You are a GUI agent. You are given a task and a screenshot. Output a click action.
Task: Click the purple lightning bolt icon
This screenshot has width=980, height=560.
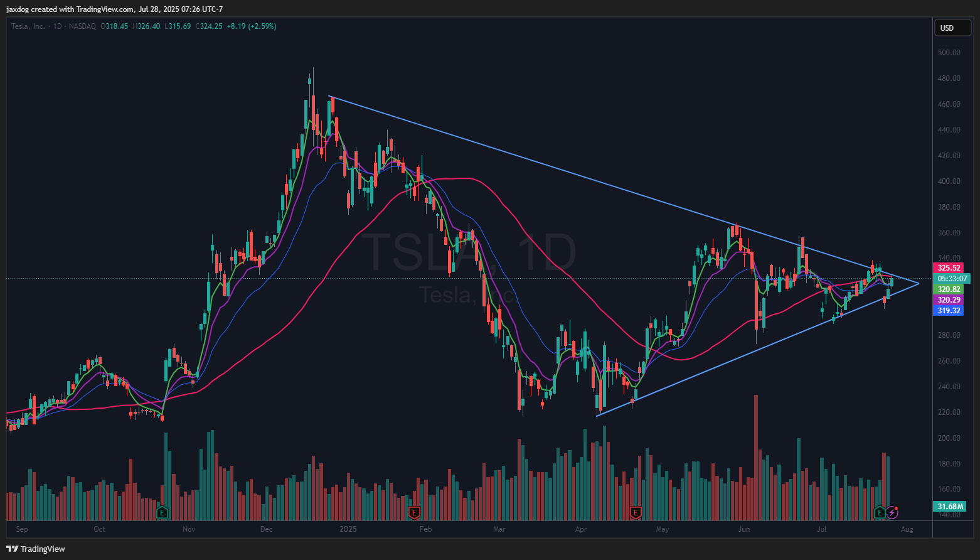892,512
